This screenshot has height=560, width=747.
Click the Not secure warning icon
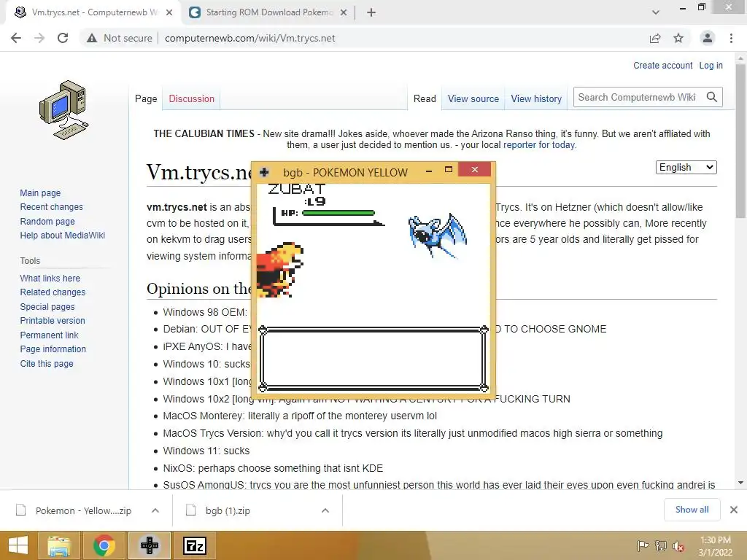pyautogui.click(x=92, y=38)
